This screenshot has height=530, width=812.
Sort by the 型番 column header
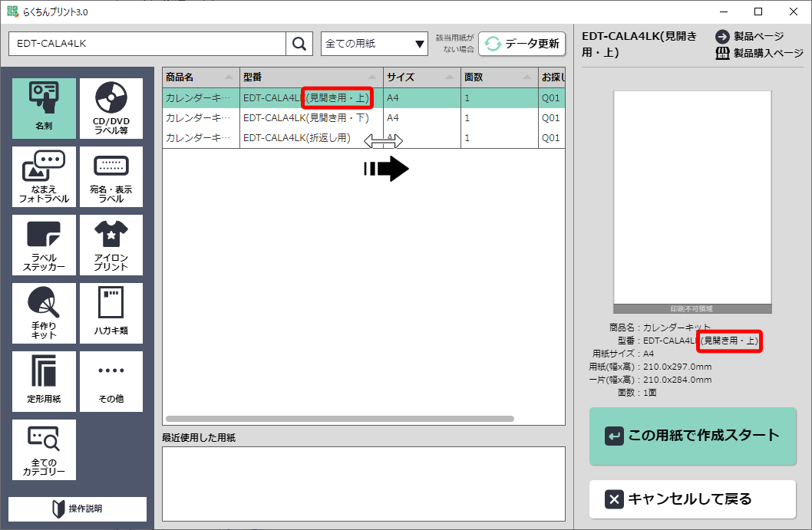click(x=312, y=77)
